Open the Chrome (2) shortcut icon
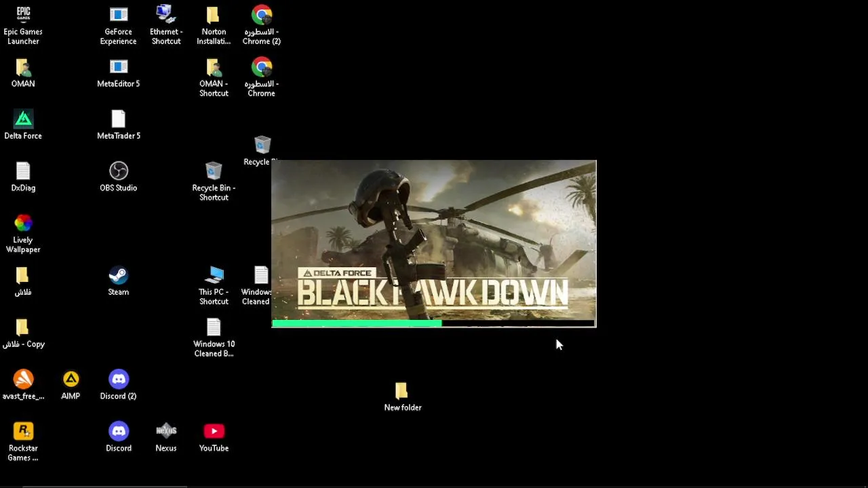 coord(262,26)
